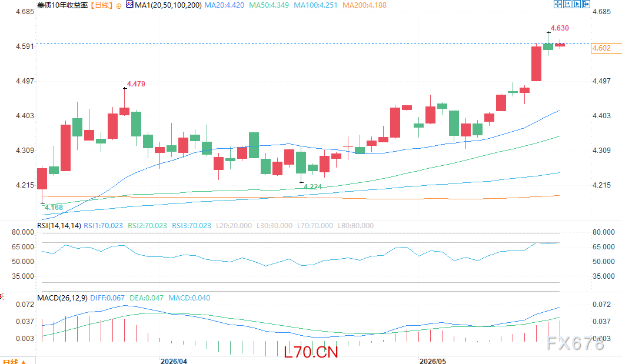Click the small red gear icon left of MACD
Image resolution: width=622 pixels, height=364 pixels.
pos(2,296)
